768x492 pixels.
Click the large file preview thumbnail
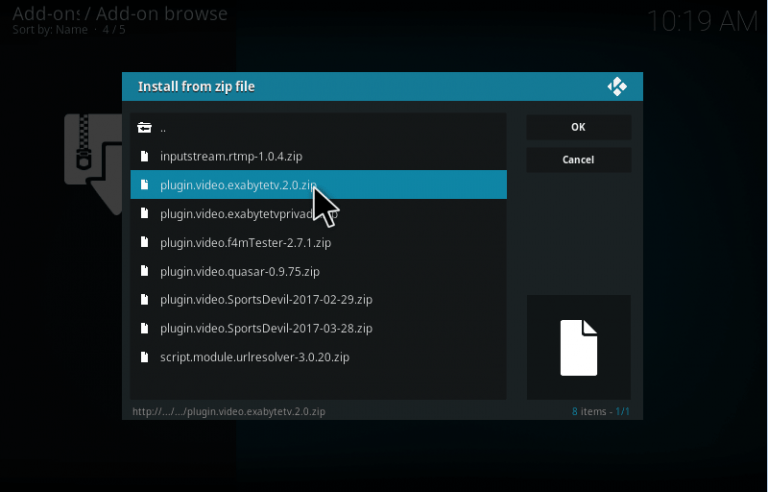tap(578, 347)
